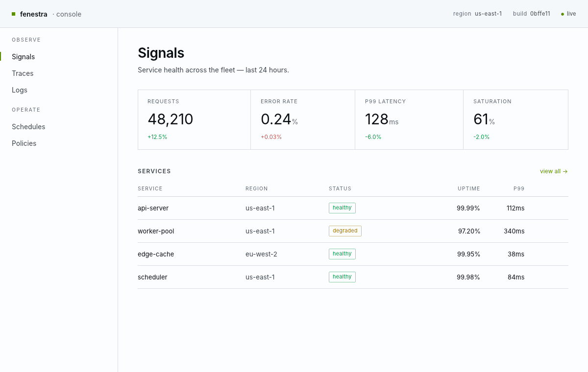Click the 48,210 requests value

tap(171, 119)
